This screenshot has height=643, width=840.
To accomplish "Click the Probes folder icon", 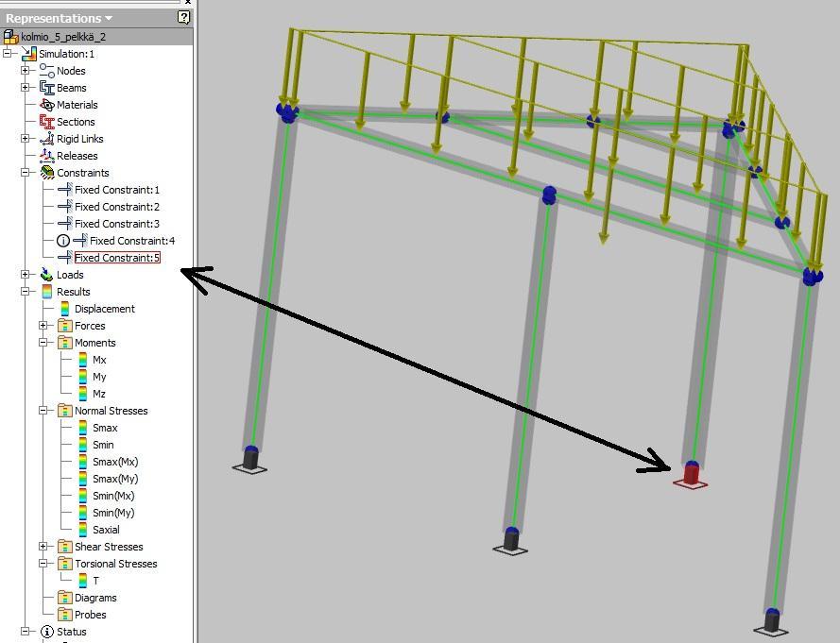I will (x=65, y=615).
